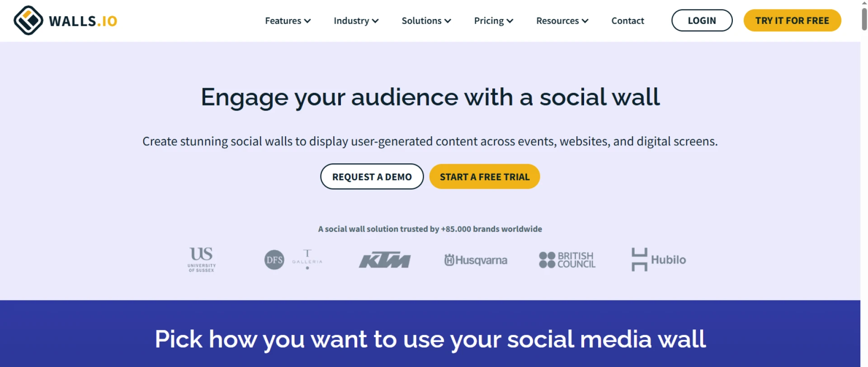The width and height of the screenshot is (868, 367).
Task: Open the Industry dropdown
Action: [356, 21]
